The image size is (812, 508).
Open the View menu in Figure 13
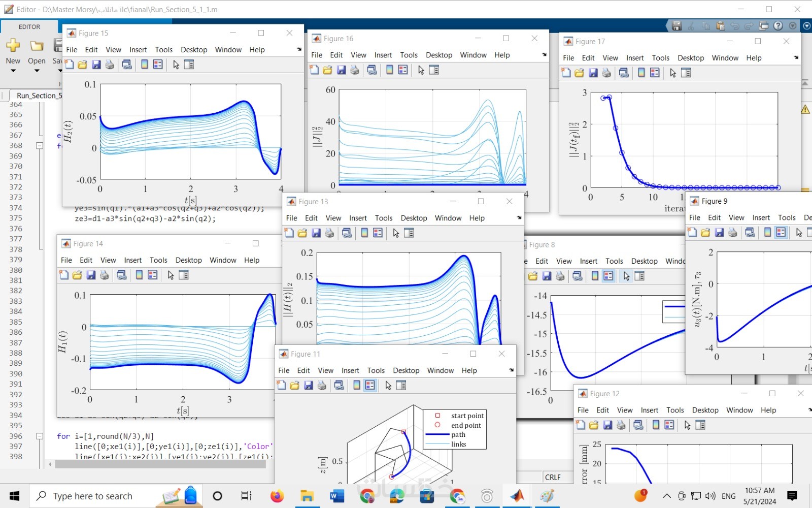(x=333, y=218)
